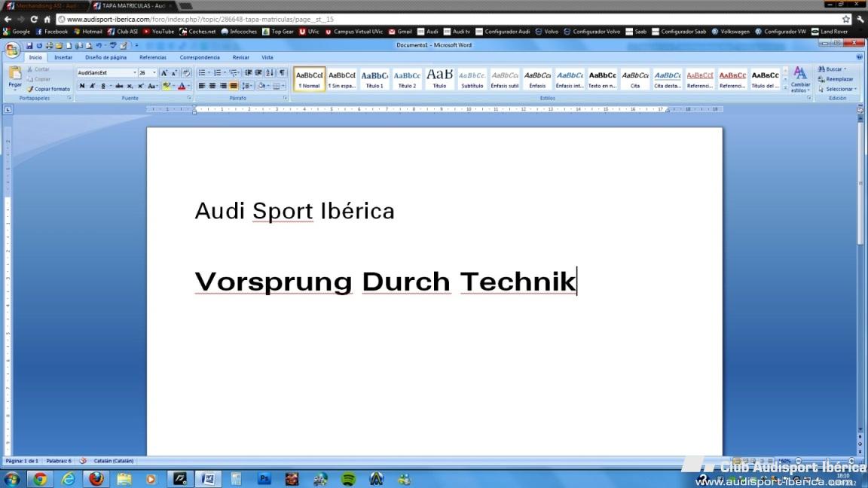Open the Referencias ribbon tab
868x488 pixels.
point(153,57)
